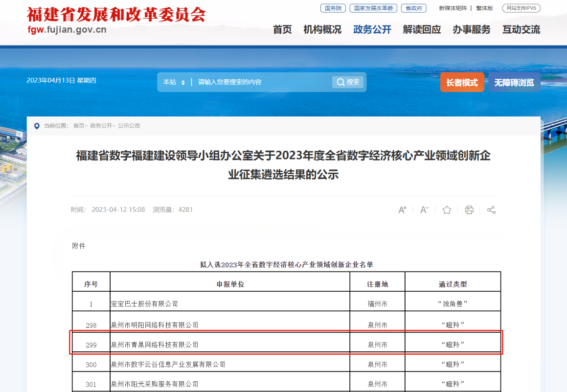
Task: Click the 搜索 search button
Action: pos(348,82)
